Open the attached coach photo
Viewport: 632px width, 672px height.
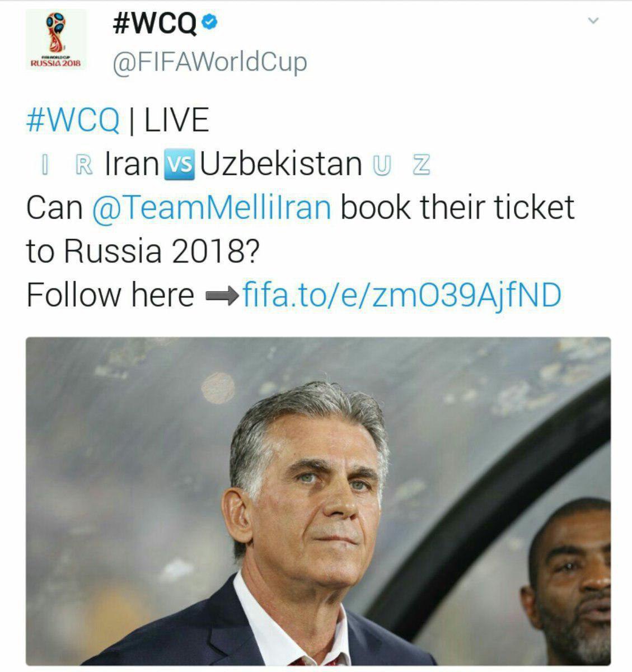click(318, 501)
